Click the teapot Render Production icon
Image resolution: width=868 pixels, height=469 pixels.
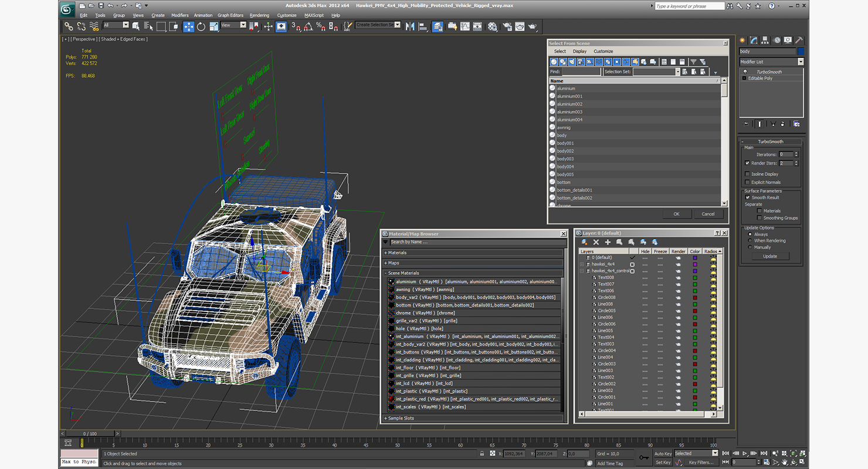click(533, 26)
